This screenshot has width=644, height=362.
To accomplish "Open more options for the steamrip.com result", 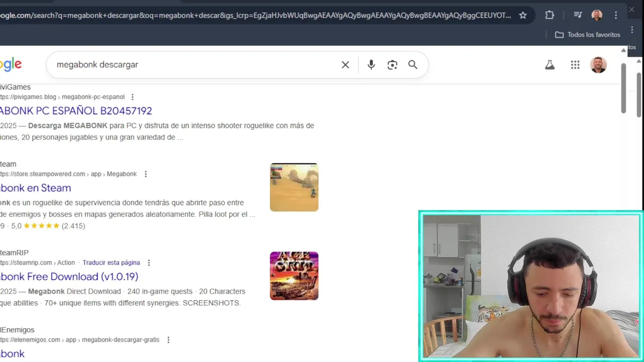I will (148, 263).
